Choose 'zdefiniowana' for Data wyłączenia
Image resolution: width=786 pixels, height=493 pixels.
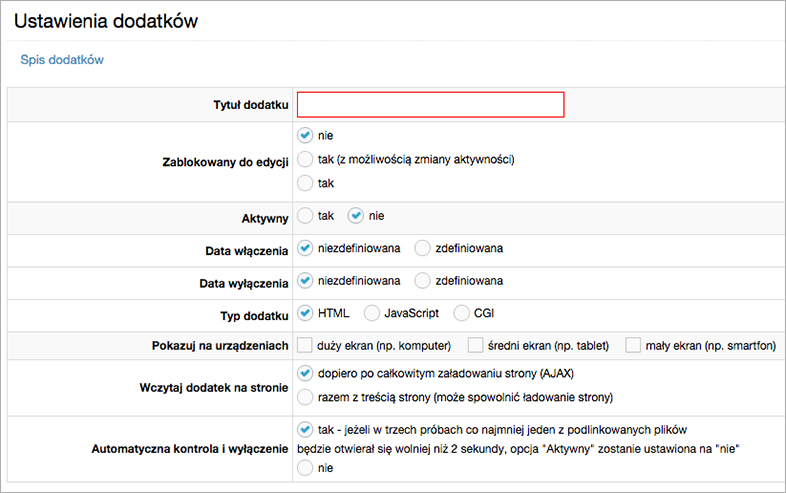click(423, 281)
